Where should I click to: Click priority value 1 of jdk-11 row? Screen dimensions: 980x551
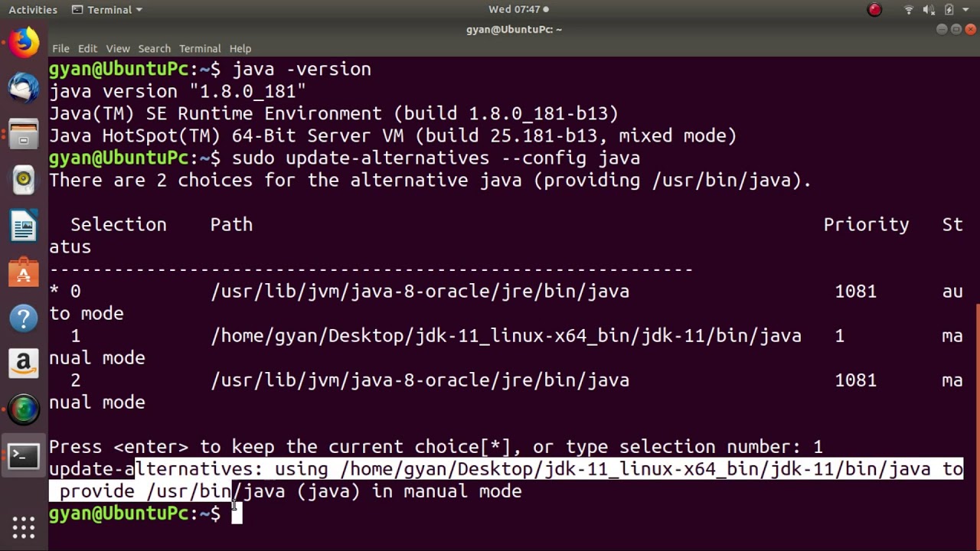pos(839,336)
